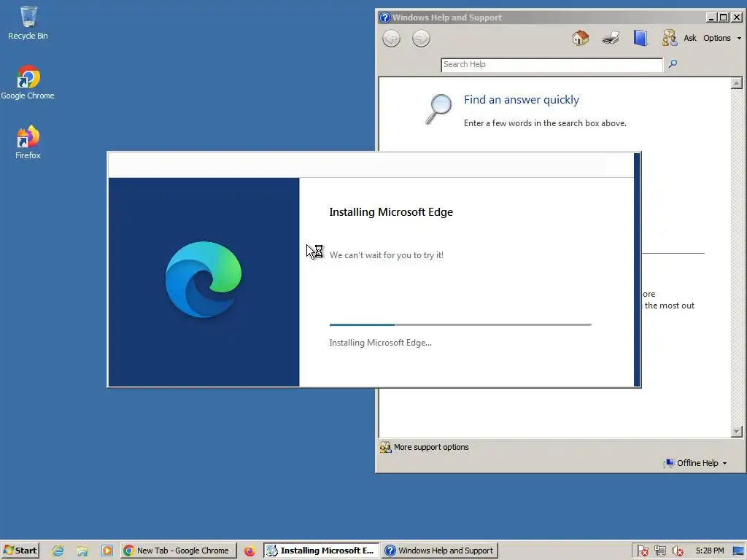Launch Windows Media Player from the taskbar
Image resolution: width=747 pixels, height=560 pixels.
(x=107, y=551)
